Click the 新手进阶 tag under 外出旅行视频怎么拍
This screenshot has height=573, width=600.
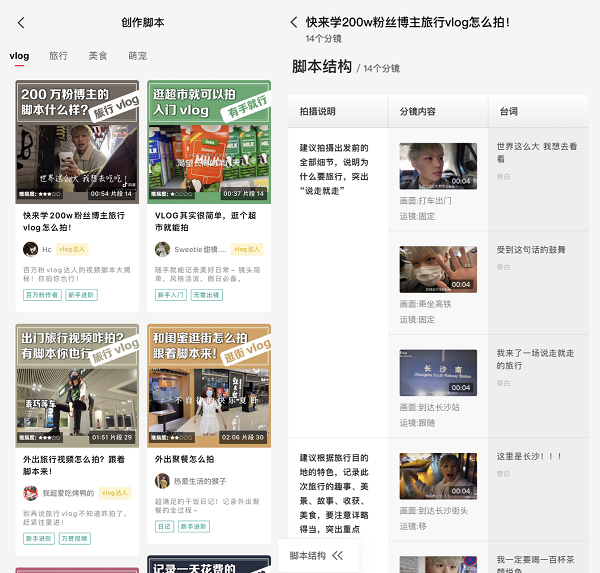coord(39,539)
